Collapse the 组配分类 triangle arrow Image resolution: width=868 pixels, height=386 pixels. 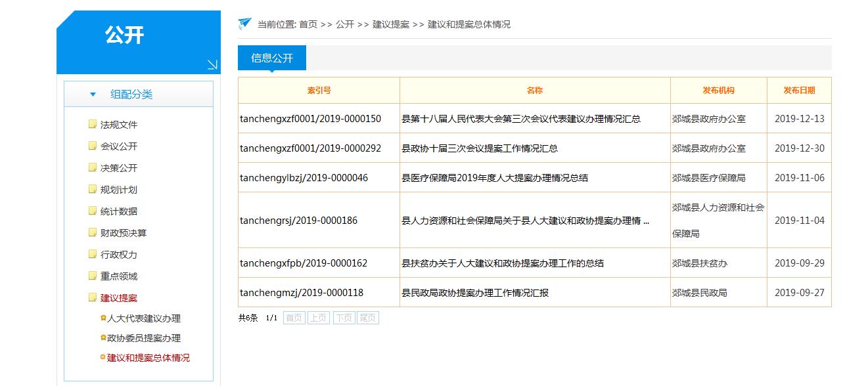click(x=93, y=95)
